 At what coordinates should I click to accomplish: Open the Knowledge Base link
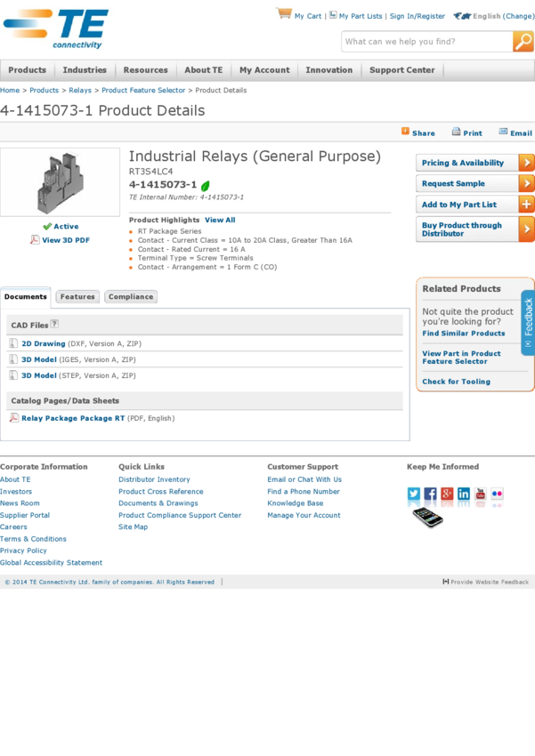(x=296, y=503)
